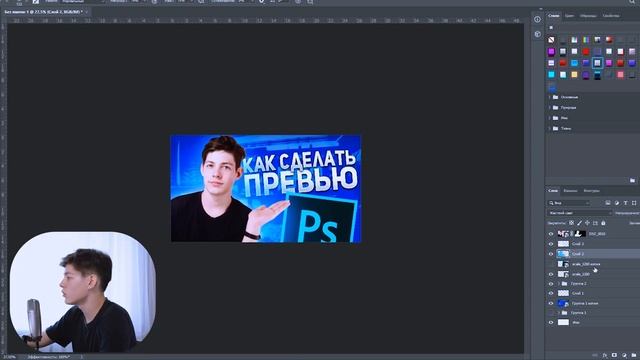Click the Слой 2 layer thumbnail
Screen dimensions: 640x360
click(563, 254)
